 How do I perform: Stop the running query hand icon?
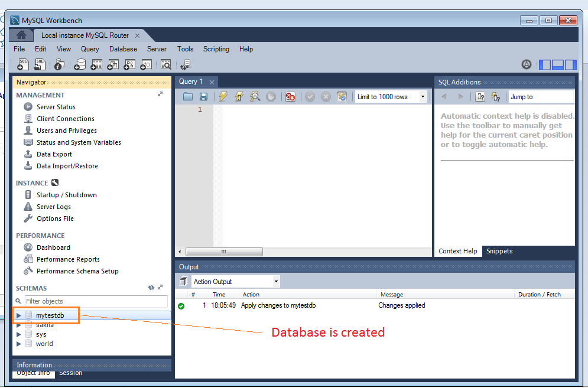tap(271, 97)
